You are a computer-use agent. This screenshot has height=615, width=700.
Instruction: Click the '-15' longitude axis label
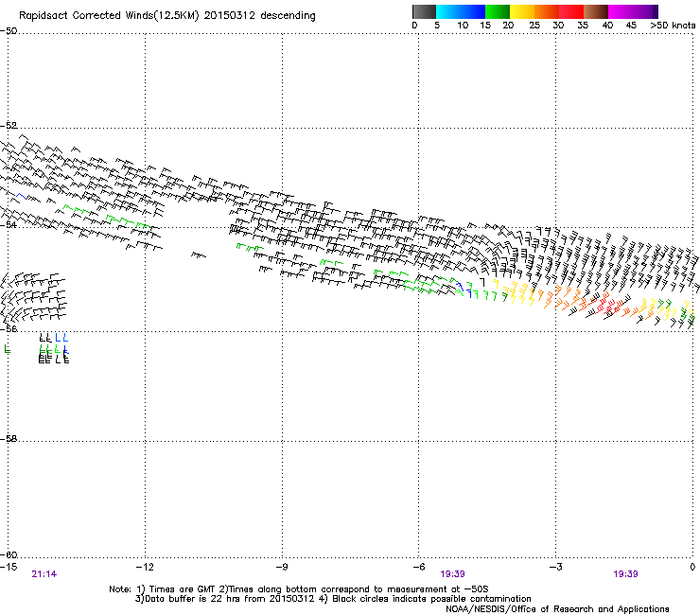pos(9,567)
